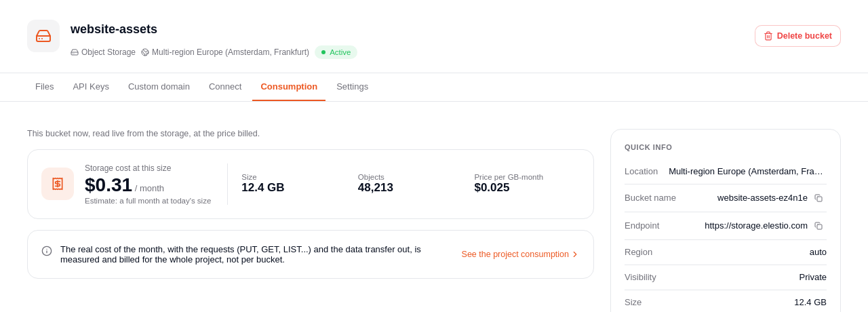Screen dimensions: 868x312
Task: Click the Object Storage icon label
Action: coord(75,52)
